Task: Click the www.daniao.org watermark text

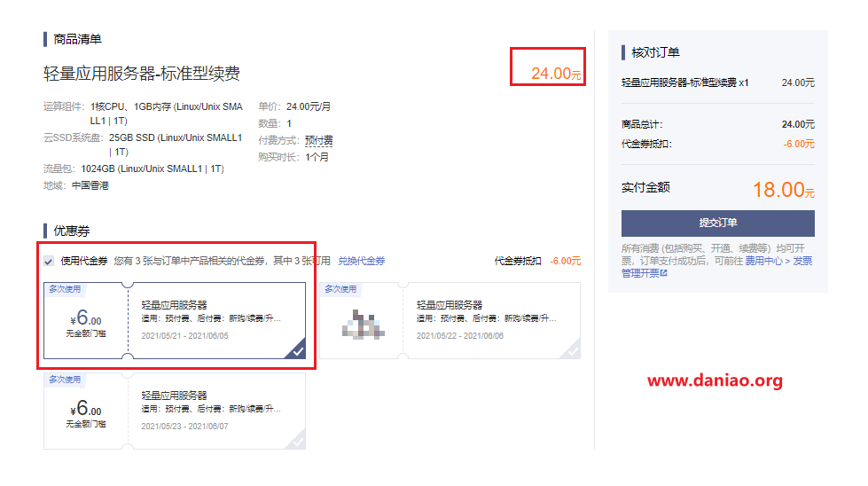Action: [715, 381]
